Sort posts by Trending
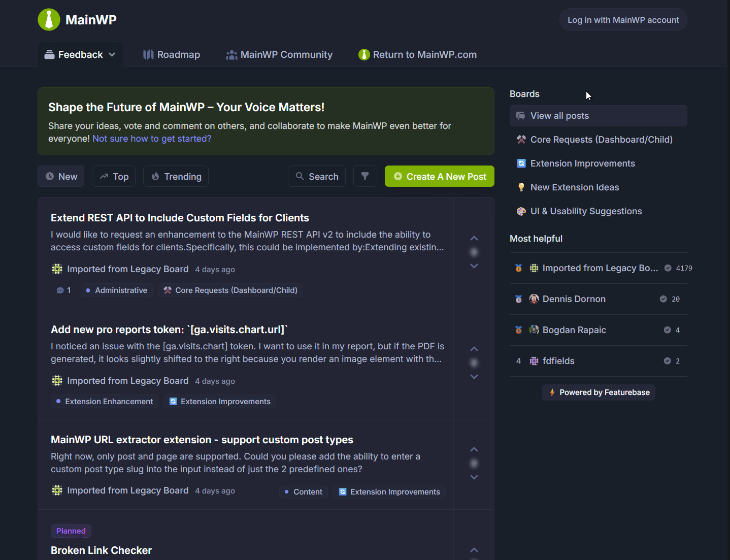This screenshot has width=730, height=560. 176,176
